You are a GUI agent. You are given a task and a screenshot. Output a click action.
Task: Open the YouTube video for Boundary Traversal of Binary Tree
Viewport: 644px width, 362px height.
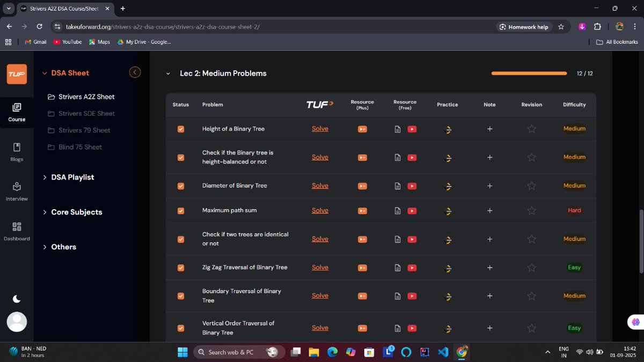pyautogui.click(x=412, y=296)
